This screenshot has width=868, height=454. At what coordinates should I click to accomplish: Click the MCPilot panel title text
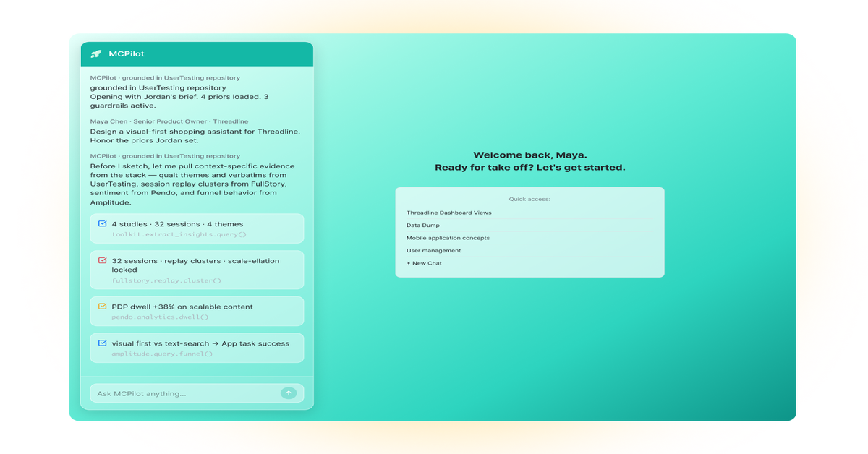coord(127,53)
